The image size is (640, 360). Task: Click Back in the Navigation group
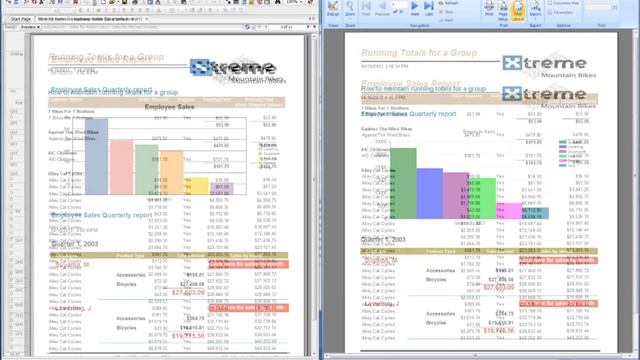446,20
